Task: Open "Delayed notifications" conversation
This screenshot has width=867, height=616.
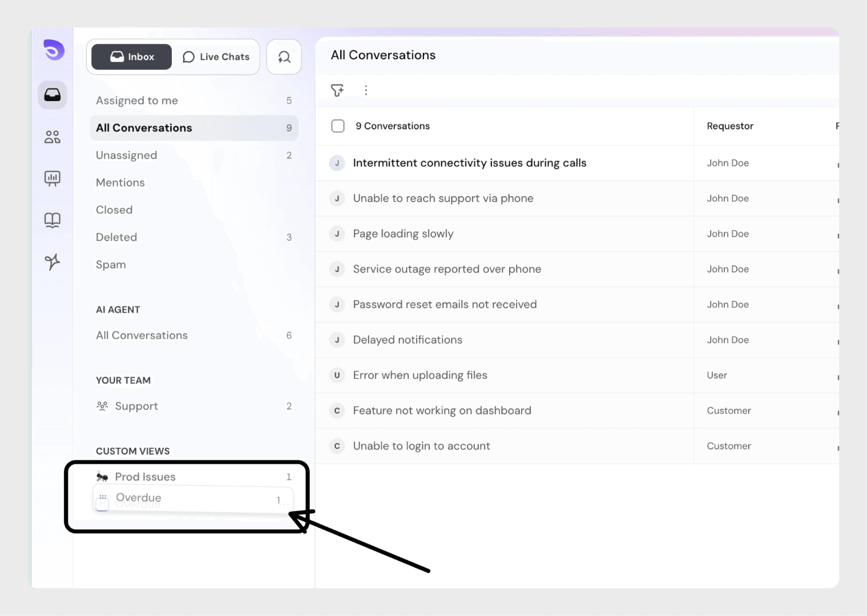Action: pyautogui.click(x=408, y=340)
